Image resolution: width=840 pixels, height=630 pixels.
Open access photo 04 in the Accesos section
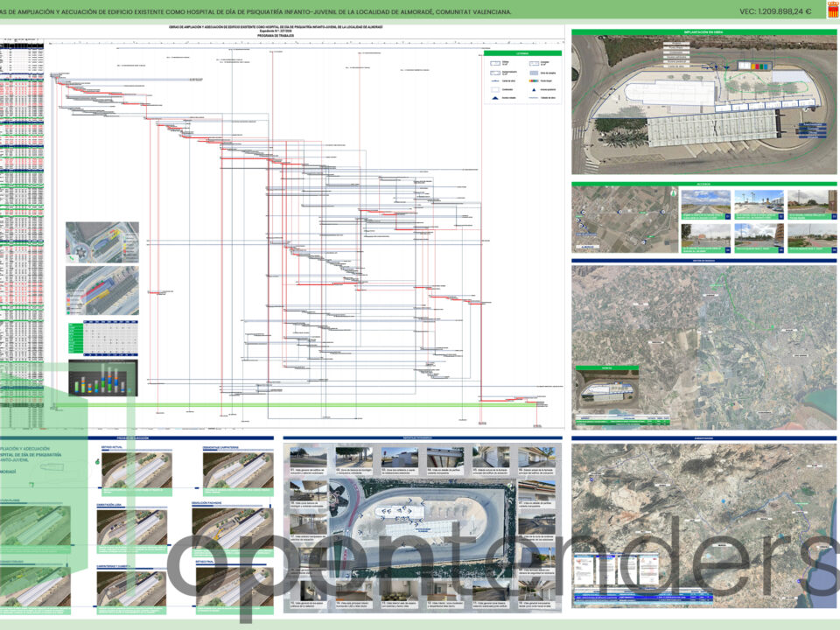pyautogui.click(x=705, y=238)
